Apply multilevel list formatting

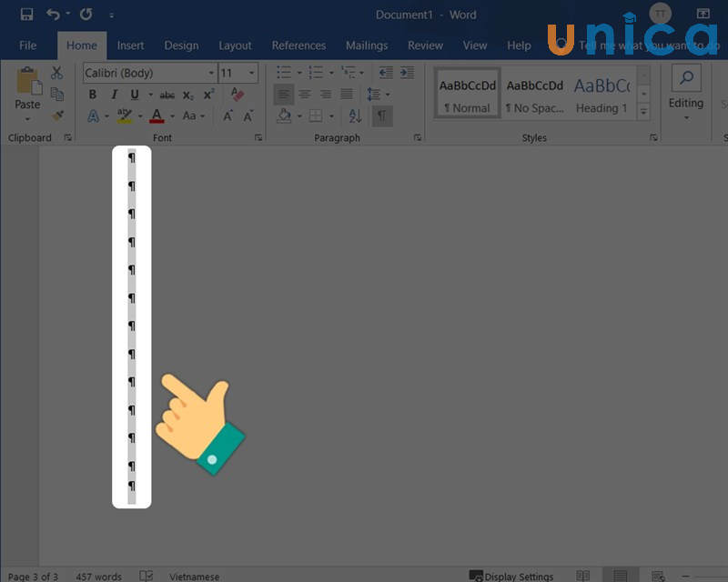click(349, 73)
